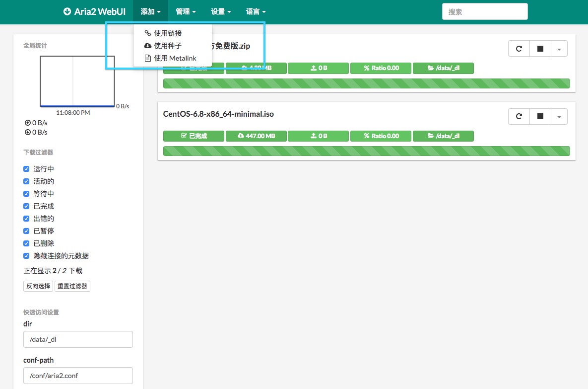Click the stop icon for CentOS download
588x389 pixels.
(x=540, y=117)
